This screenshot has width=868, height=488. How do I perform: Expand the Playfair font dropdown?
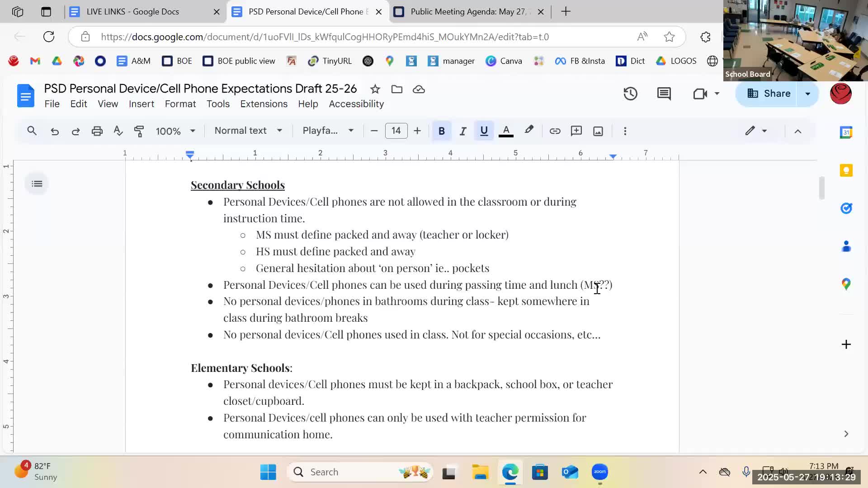pos(328,131)
